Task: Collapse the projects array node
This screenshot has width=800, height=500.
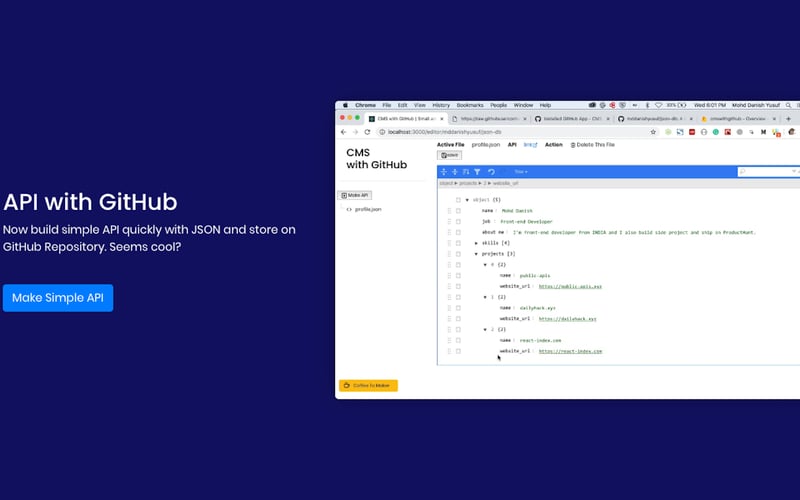Action: [476, 254]
